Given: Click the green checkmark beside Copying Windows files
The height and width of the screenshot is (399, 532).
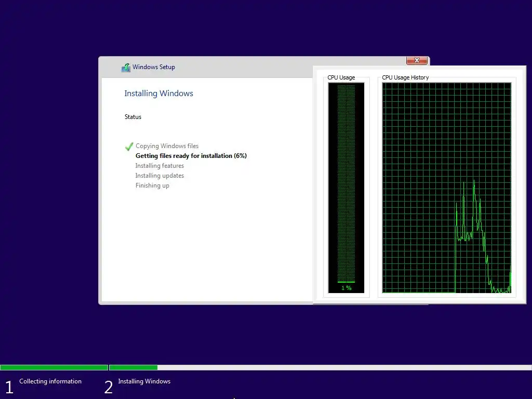Looking at the screenshot, I should [x=129, y=146].
